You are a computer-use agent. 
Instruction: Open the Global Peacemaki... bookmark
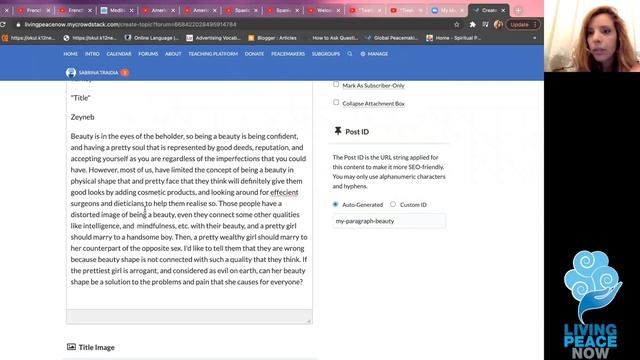(392, 38)
